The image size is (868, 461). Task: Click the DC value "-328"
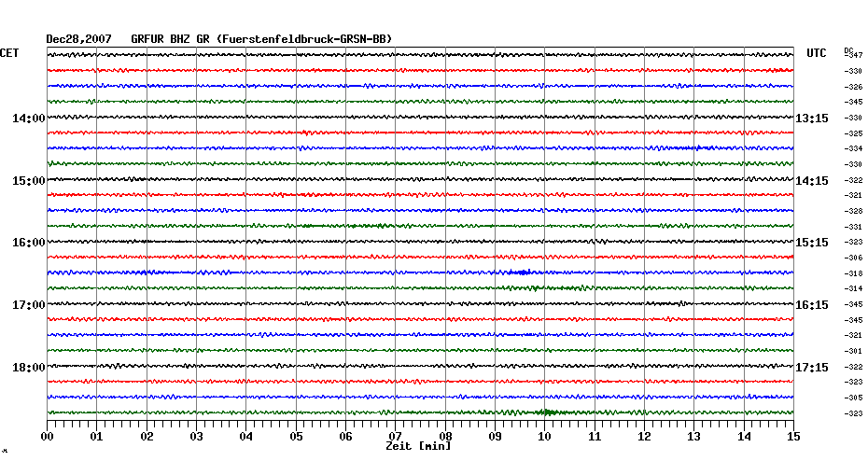pyautogui.click(x=853, y=212)
